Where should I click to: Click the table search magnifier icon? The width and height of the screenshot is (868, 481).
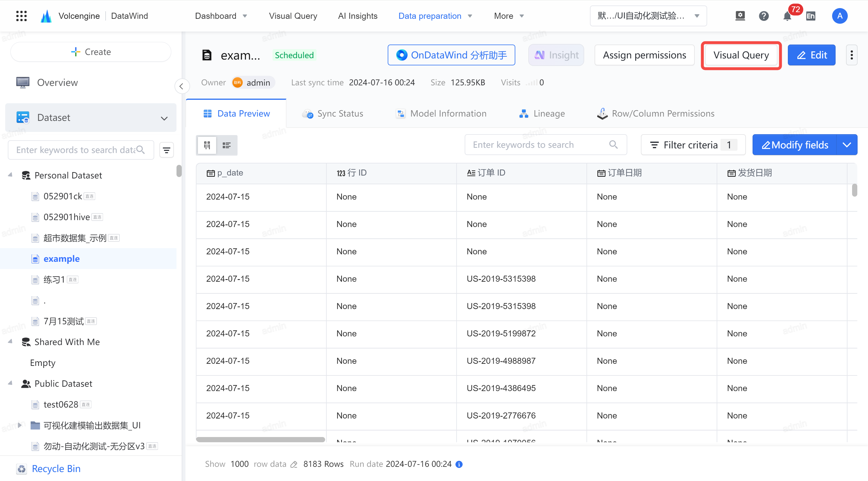(613, 145)
